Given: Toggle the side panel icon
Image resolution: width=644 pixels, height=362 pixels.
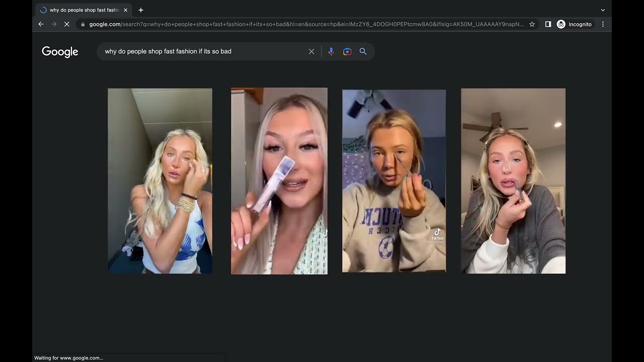Looking at the screenshot, I should click(x=548, y=24).
